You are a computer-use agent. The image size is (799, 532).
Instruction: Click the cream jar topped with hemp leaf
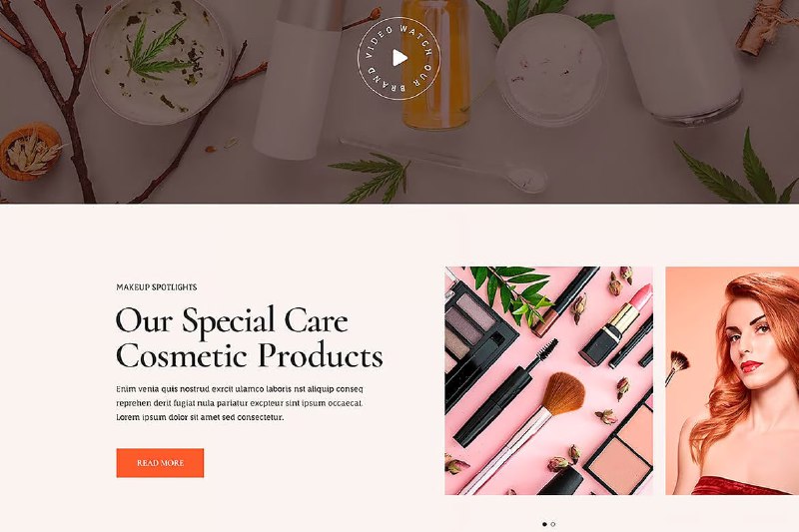160,60
